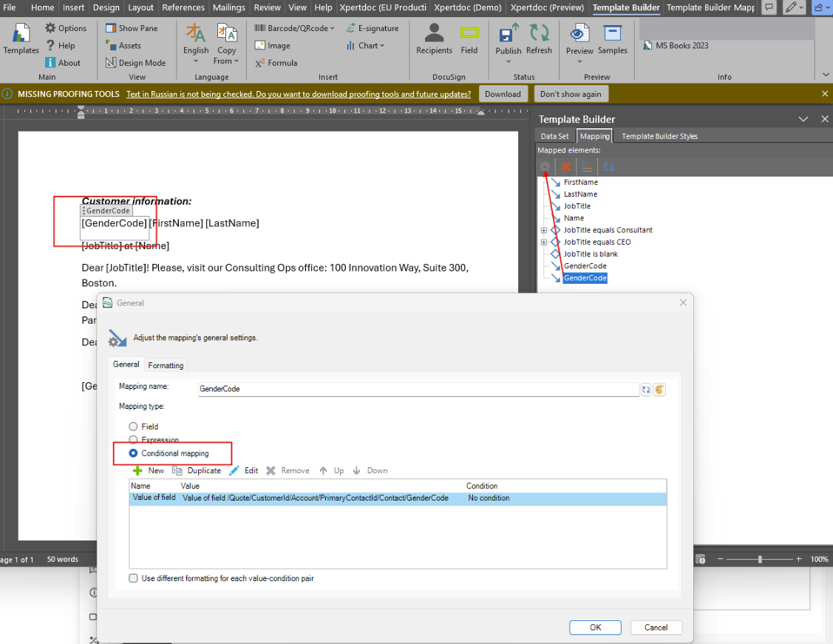Expand the JobTitle equals CEO node

[x=543, y=243]
